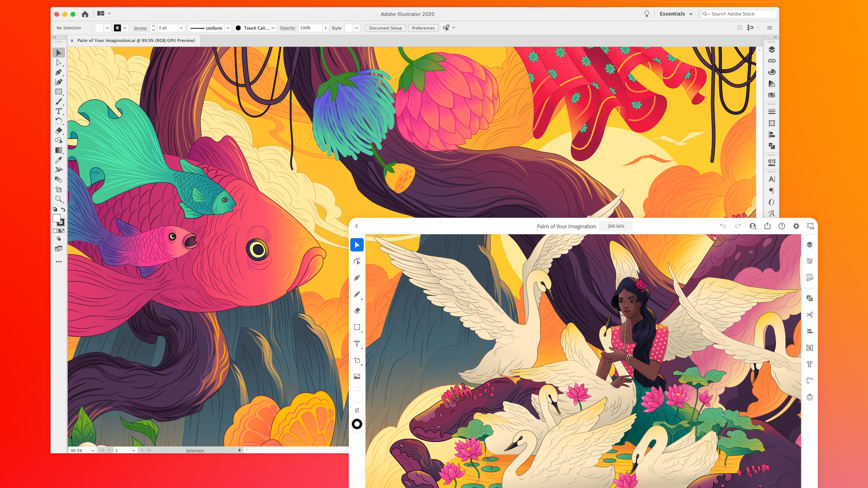Swap fill and stroke in desktop toolbar
Viewport: 868px width, 488px height.
(63, 210)
